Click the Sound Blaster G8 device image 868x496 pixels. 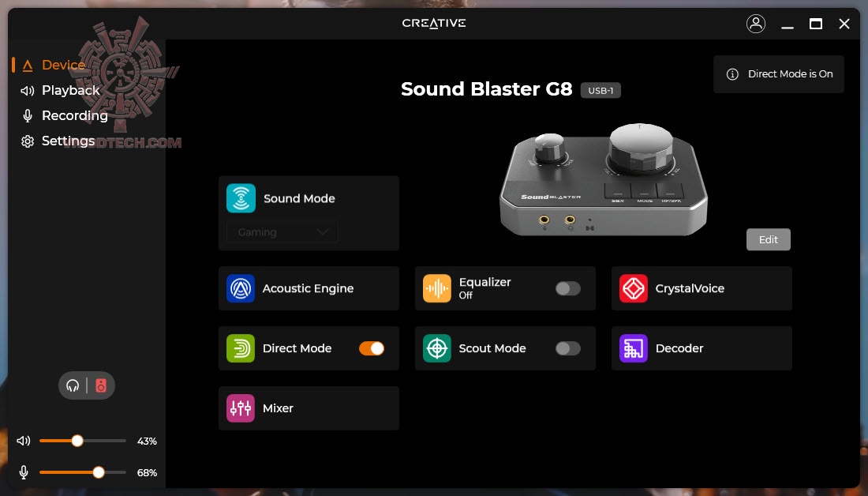[x=604, y=180]
